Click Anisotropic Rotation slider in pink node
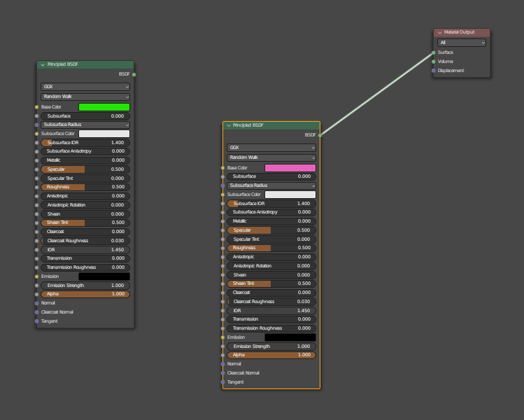524x420 pixels. tap(271, 266)
